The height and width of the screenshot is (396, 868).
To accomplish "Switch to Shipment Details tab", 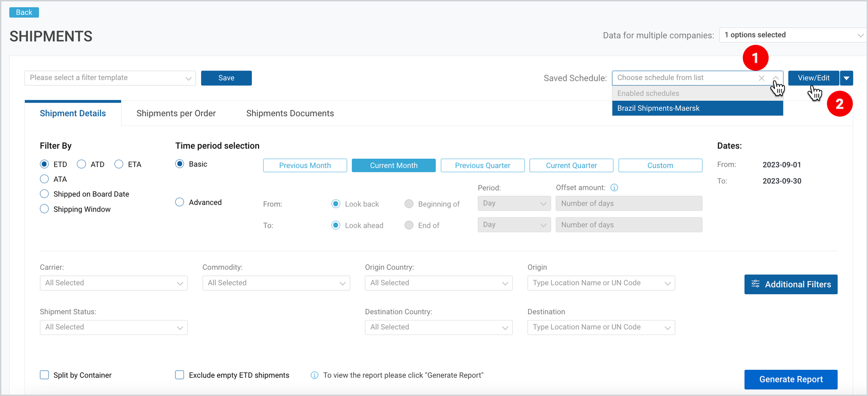I will pos(73,113).
